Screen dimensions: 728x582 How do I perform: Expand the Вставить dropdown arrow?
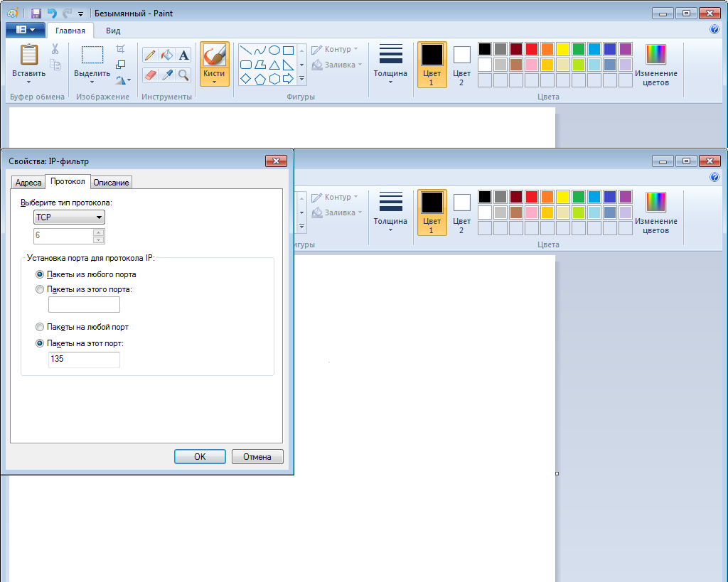(28, 82)
